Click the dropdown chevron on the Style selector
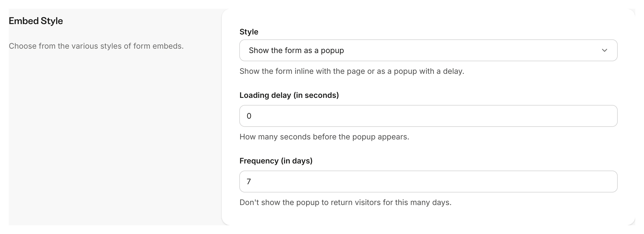Screen dimensions: 644x234 tap(605, 50)
